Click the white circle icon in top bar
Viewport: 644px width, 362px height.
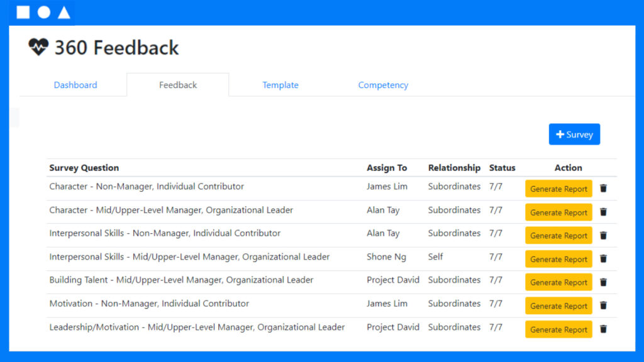coord(44,13)
